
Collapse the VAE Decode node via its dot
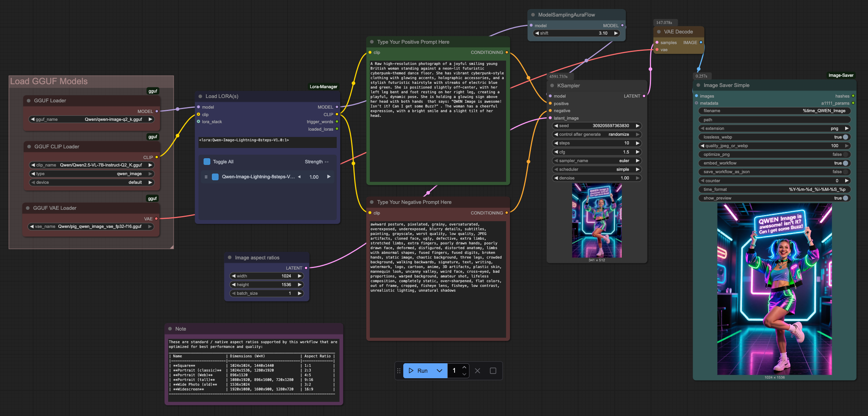pos(659,32)
